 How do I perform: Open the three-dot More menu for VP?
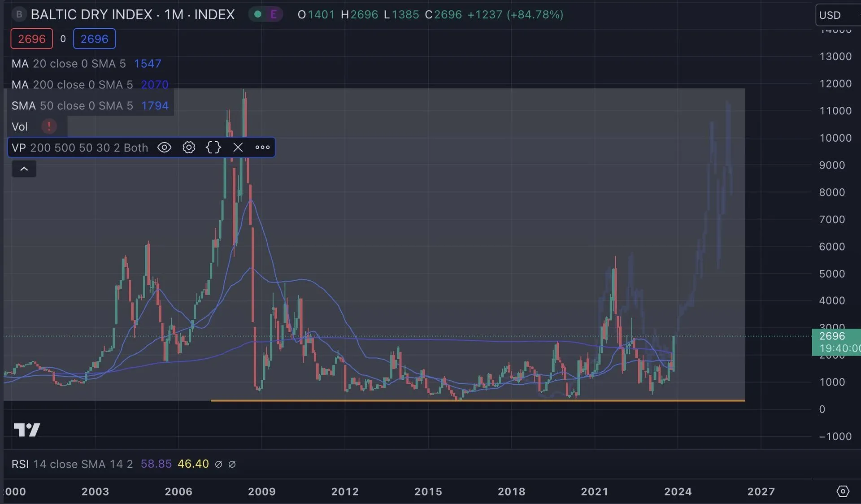coord(262,148)
